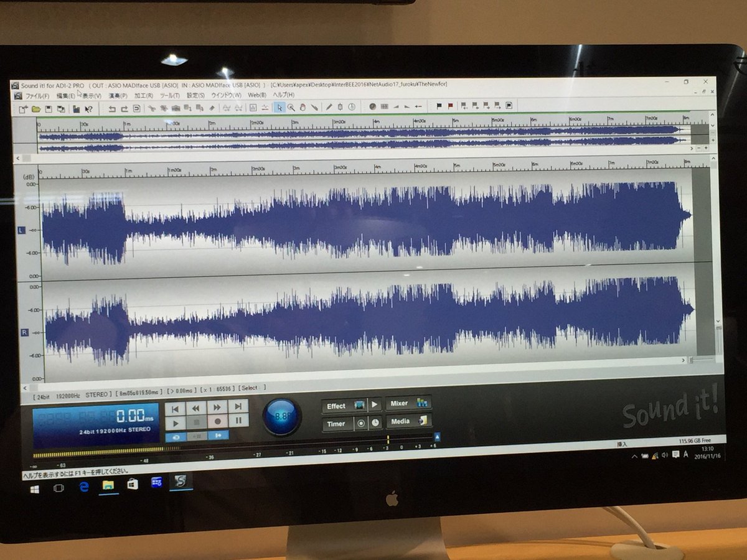Click the round blue jog dial

coord(281,416)
